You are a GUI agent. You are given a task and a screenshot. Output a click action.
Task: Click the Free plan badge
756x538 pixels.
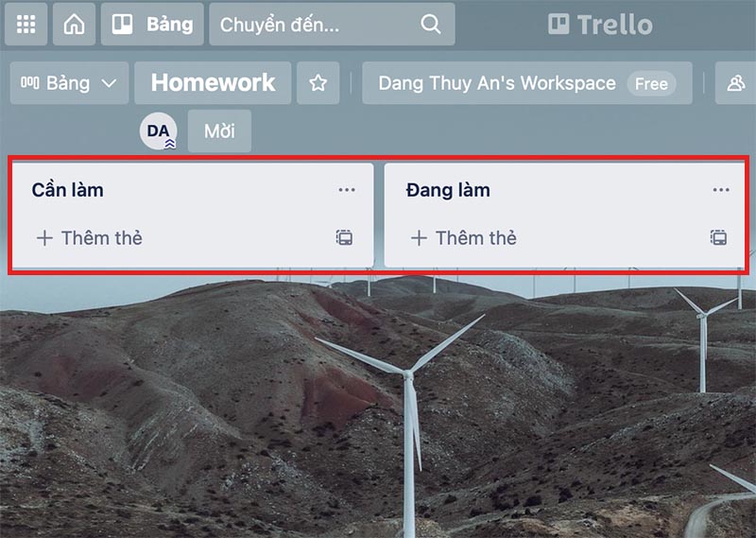click(x=651, y=83)
